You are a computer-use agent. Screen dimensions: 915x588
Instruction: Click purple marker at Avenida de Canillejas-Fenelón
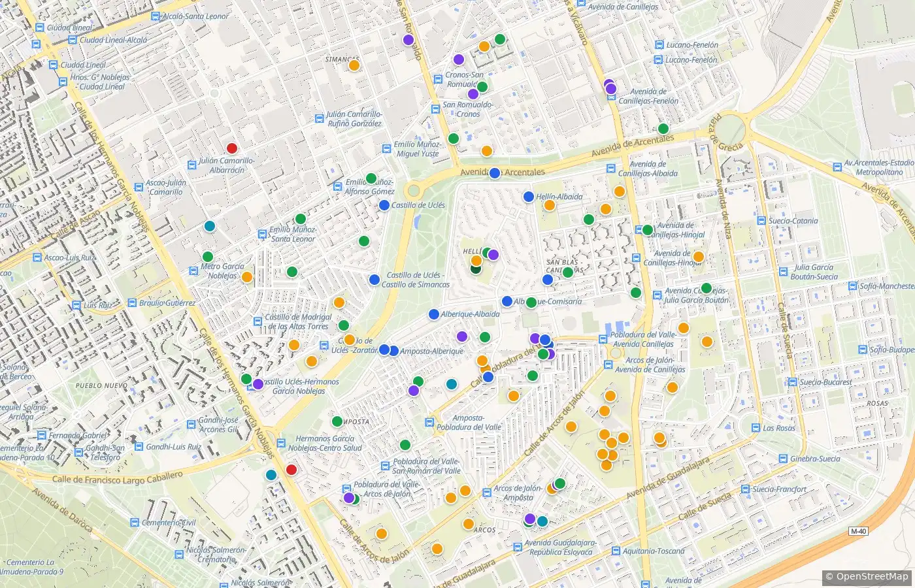pyautogui.click(x=610, y=88)
